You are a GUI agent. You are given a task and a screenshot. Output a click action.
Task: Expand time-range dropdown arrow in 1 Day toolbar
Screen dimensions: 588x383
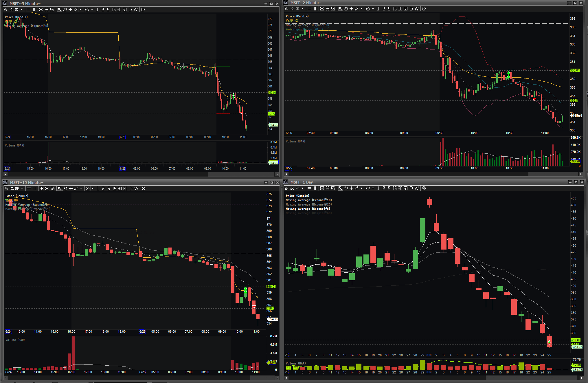[373, 188]
